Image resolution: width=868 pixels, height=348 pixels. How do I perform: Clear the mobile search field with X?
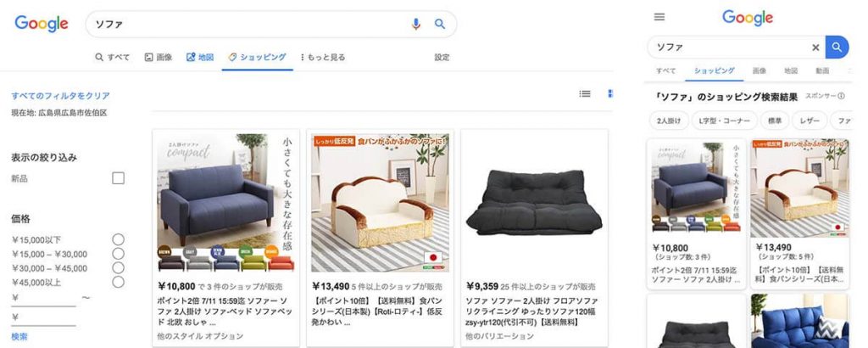click(x=815, y=48)
